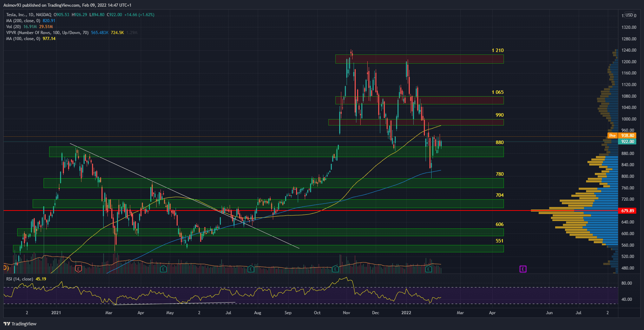
Task: Click the green 922.00 last price label
Action: click(627, 142)
